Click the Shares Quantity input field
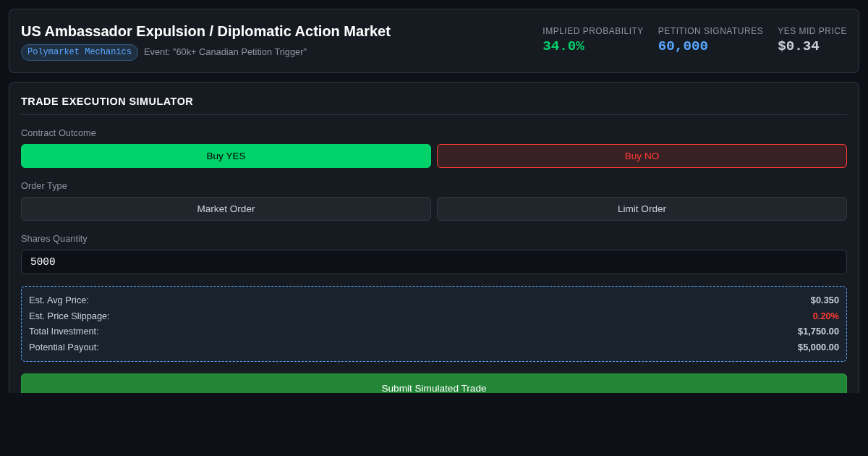Screen dimensions: 868x456 click(x=434, y=262)
